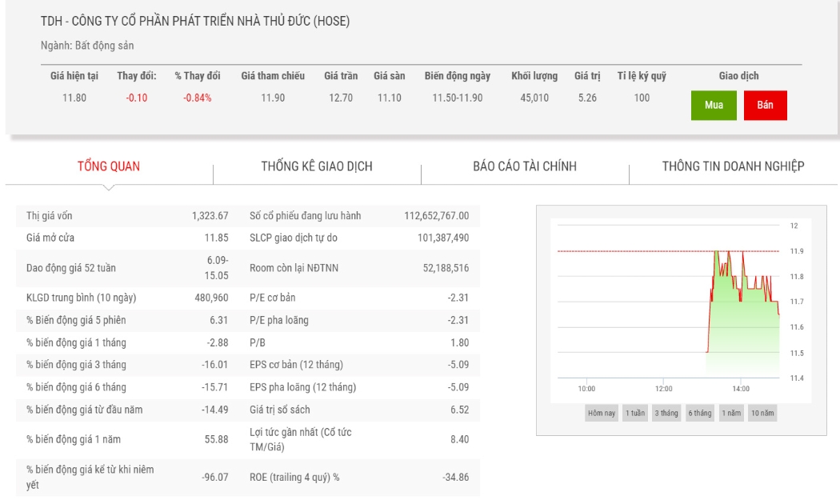Click the 1-year change value 55.88
Image resolution: width=840 pixels, height=504 pixels.
pos(217,439)
